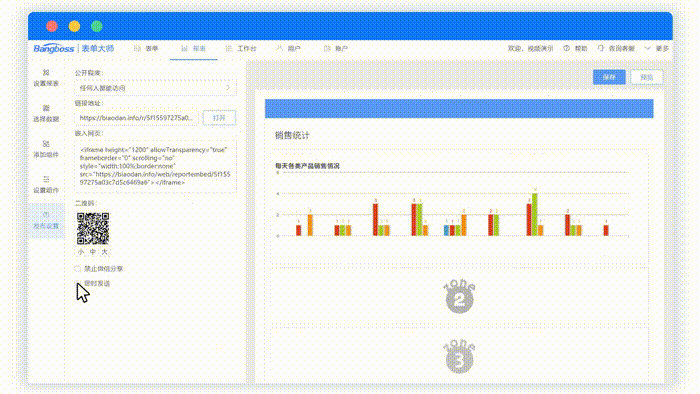700x394 pixels.
Task: Click the 链接地址 URL input field
Action: 137,118
